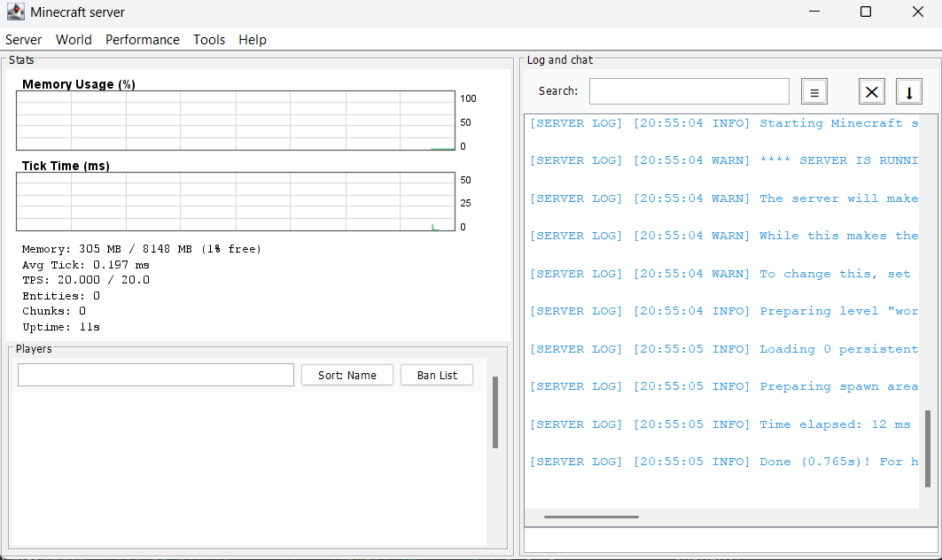942x560 pixels.
Task: Select the 'Loading 0 persistent' log line
Action: 723,349
